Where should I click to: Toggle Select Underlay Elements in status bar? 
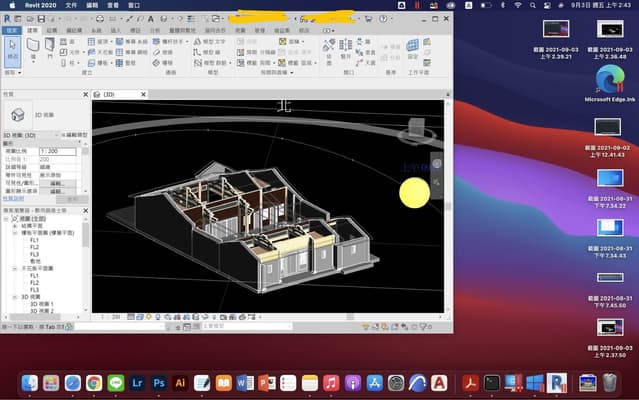click(x=375, y=326)
